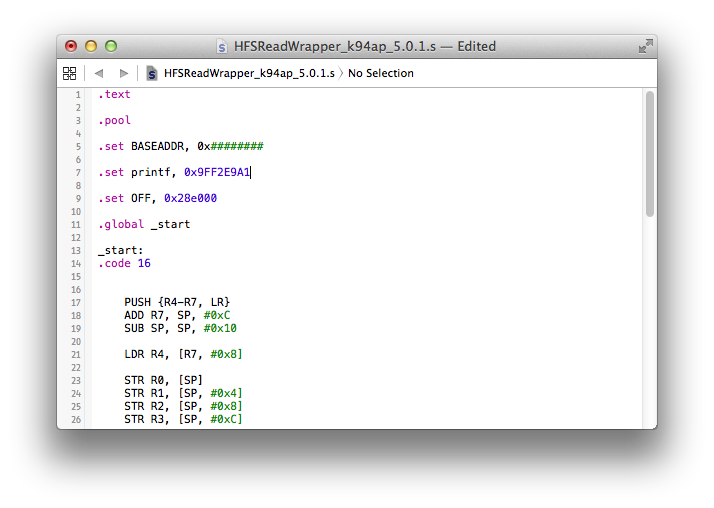
Task: Click ADD R7, SP, #0xC instruction
Action: coord(177,315)
